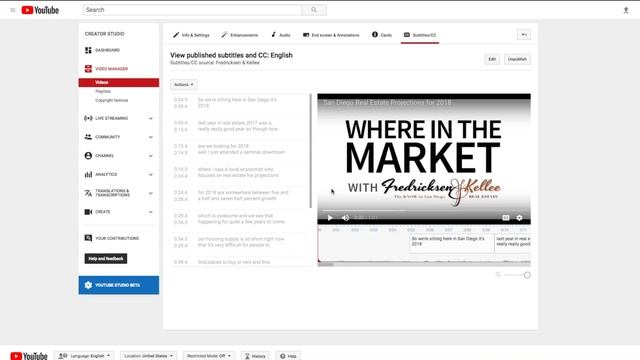
Task: Click the back arrow button at top right
Action: tap(524, 35)
